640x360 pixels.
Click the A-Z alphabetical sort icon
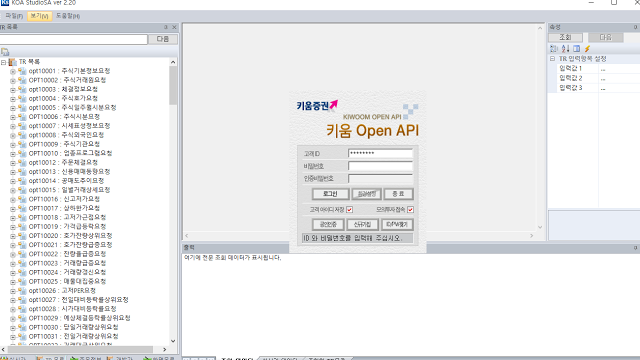[565, 49]
